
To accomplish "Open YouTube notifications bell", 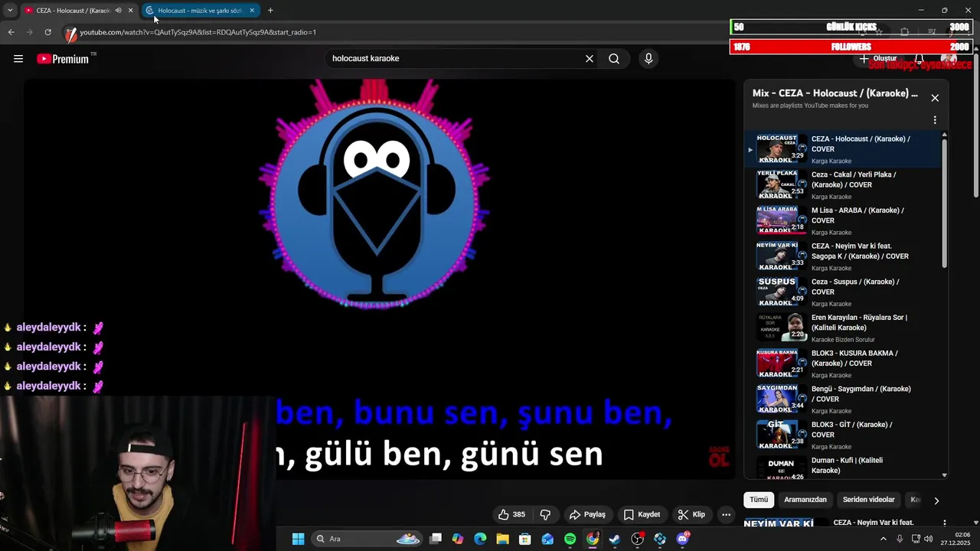I will click(x=920, y=59).
